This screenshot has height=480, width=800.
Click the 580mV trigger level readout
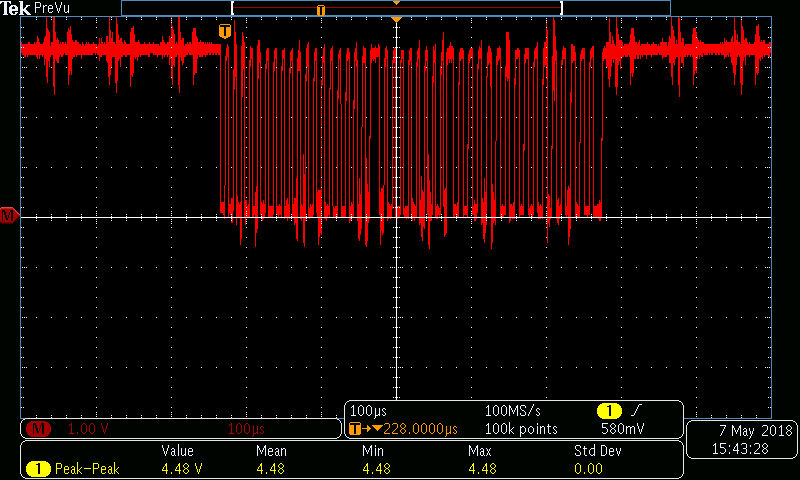(x=622, y=429)
